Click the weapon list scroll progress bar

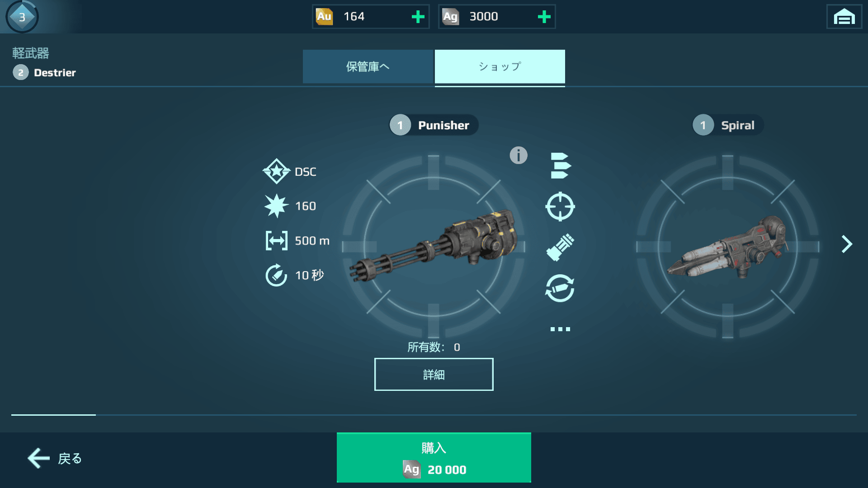(434, 415)
